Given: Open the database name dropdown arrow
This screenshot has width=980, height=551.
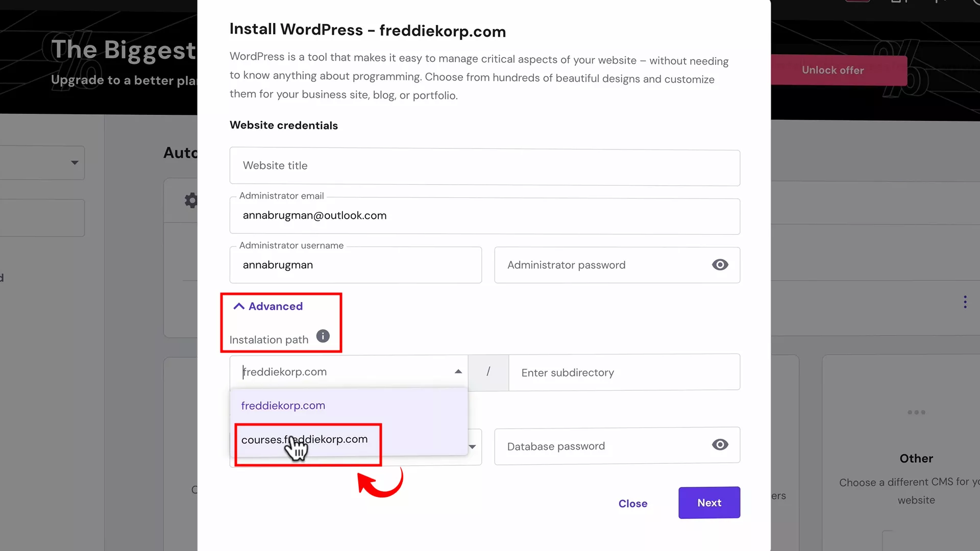Looking at the screenshot, I should click(472, 447).
